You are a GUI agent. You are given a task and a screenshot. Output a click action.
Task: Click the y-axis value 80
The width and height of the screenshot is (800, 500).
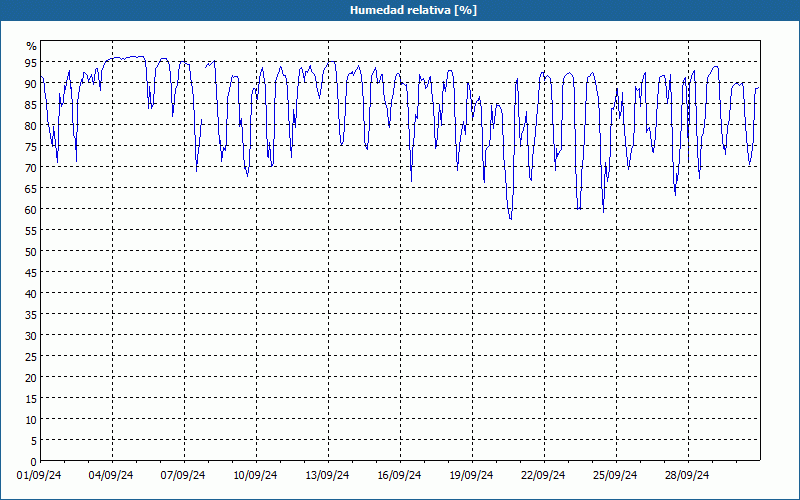(31, 125)
